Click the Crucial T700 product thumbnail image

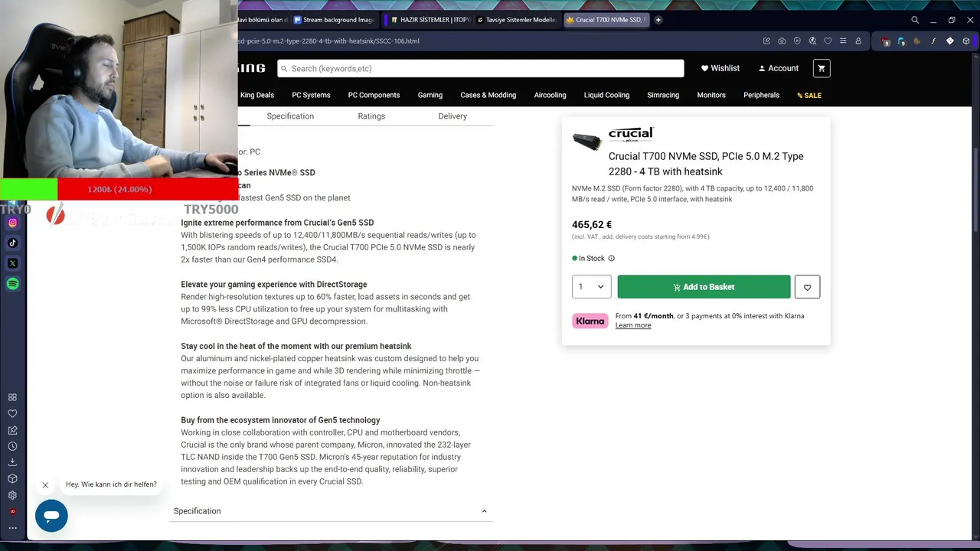tap(587, 142)
